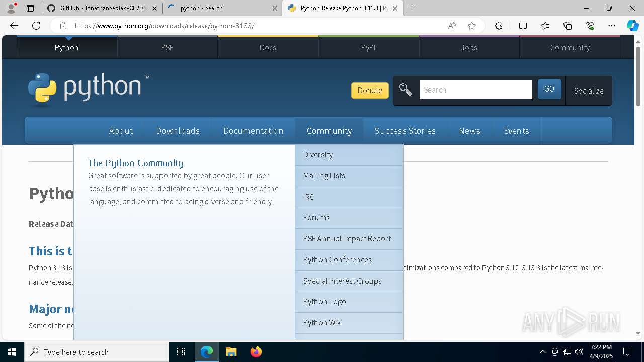Open the Documentation navigation menu
Viewport: 644px width, 362px height.
coord(253,131)
